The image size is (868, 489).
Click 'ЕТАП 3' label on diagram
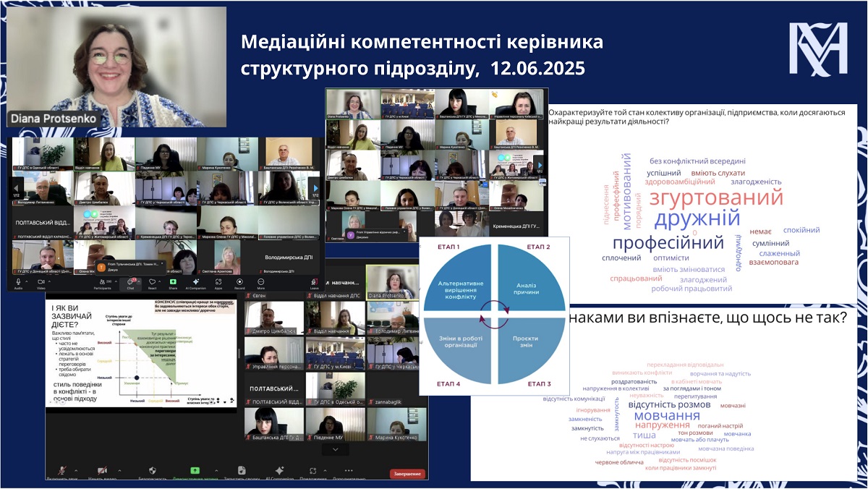pos(540,383)
